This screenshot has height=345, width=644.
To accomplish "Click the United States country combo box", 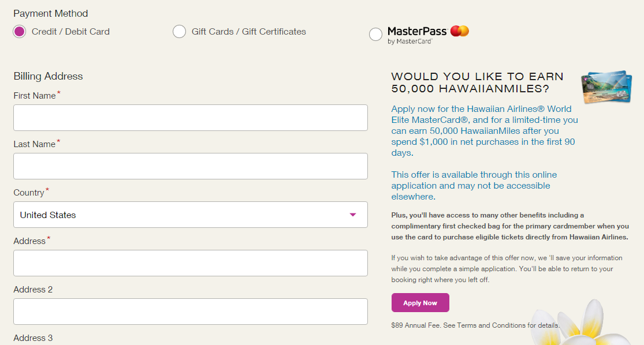I will coord(191,215).
